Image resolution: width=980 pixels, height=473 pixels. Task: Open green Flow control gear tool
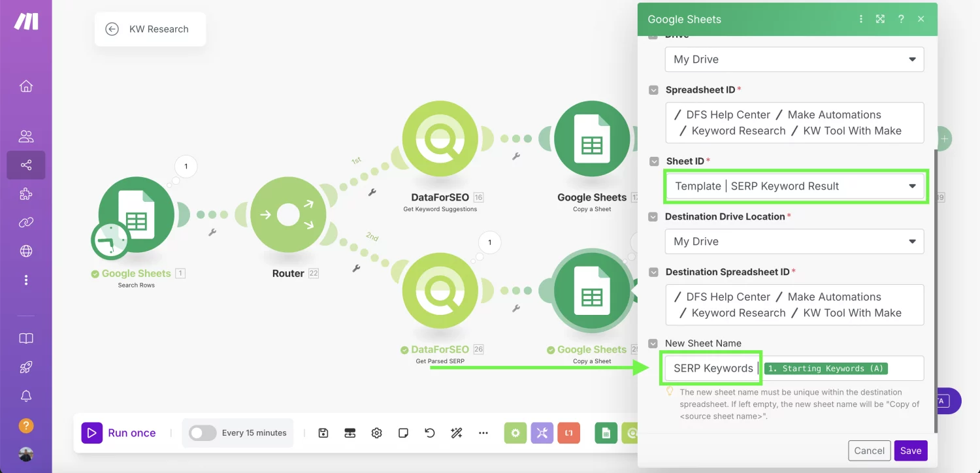coord(515,432)
